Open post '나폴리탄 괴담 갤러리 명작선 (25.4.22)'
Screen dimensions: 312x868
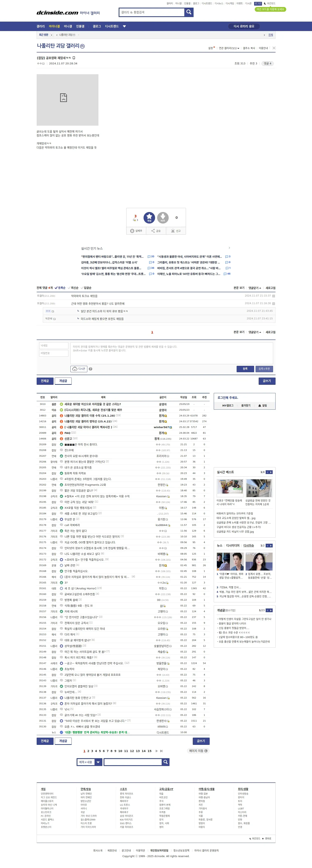coord(88,422)
